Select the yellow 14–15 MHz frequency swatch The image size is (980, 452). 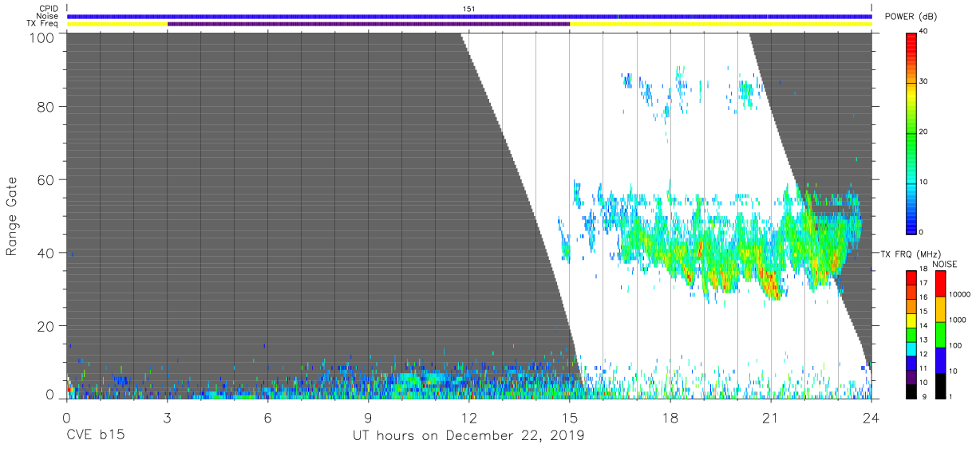tap(911, 319)
